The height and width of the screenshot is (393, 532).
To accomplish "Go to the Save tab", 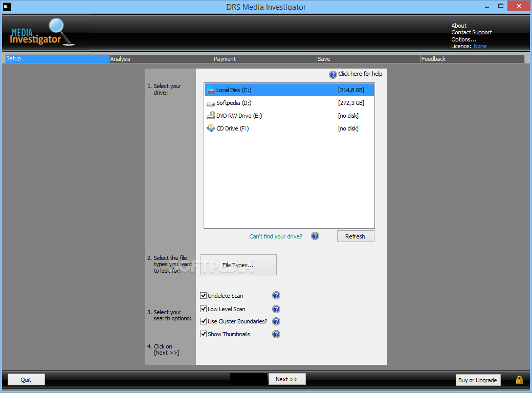I will pos(368,59).
